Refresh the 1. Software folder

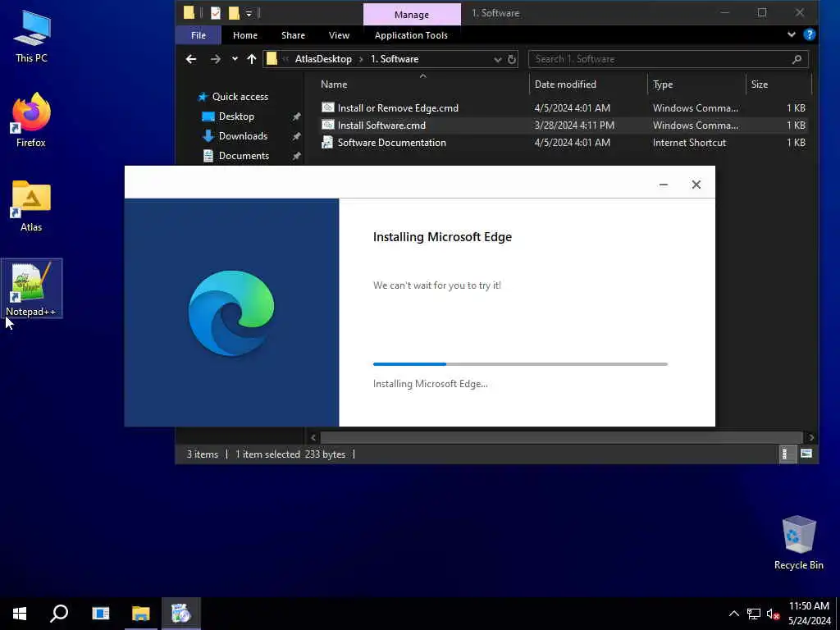pyautogui.click(x=512, y=59)
